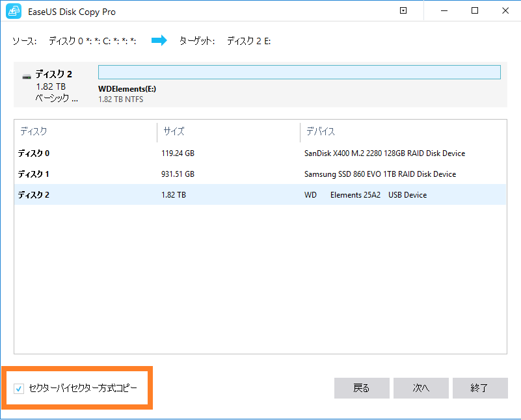Open the title bar dropdown menu icon
This screenshot has width=521, height=420.
pos(403,10)
